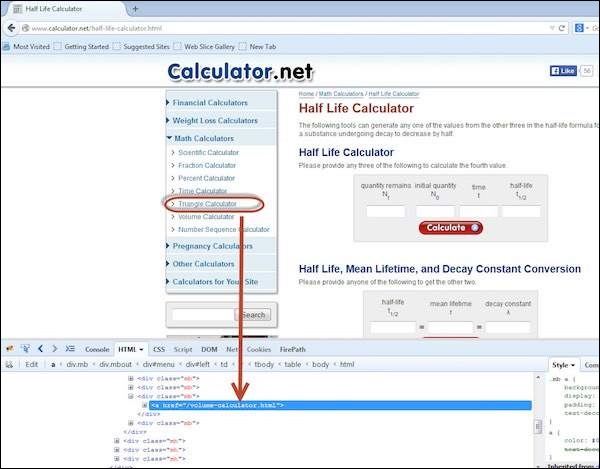Click the decay constant input field

tap(508, 327)
